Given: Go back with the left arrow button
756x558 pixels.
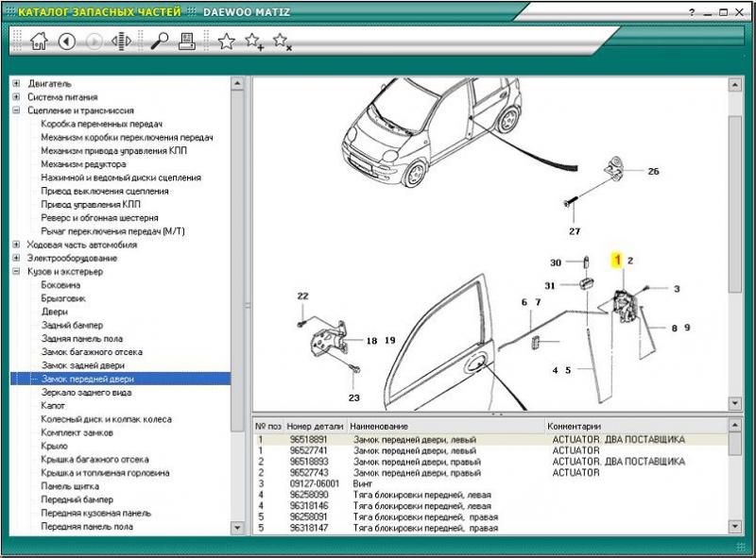Looking at the screenshot, I should (x=66, y=41).
